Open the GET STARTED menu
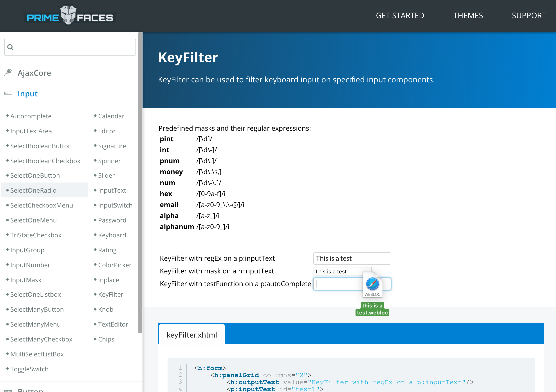This screenshot has width=556, height=392. [x=400, y=16]
